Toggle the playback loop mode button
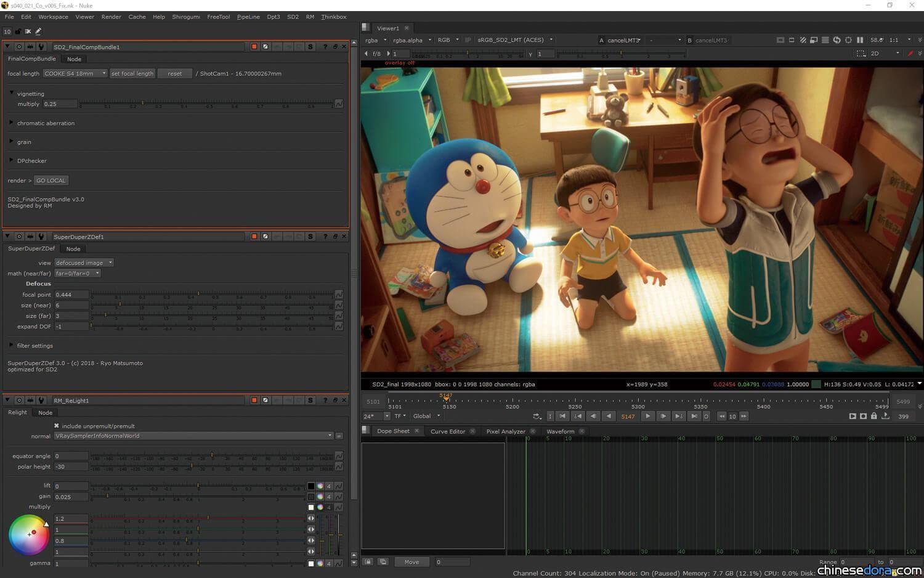 tap(537, 417)
